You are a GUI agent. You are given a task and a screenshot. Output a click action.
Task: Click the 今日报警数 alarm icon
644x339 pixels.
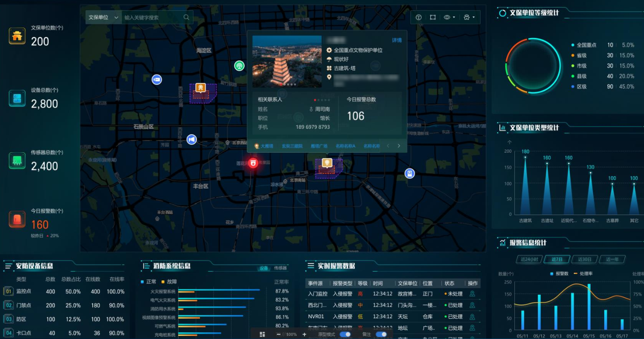17,219
